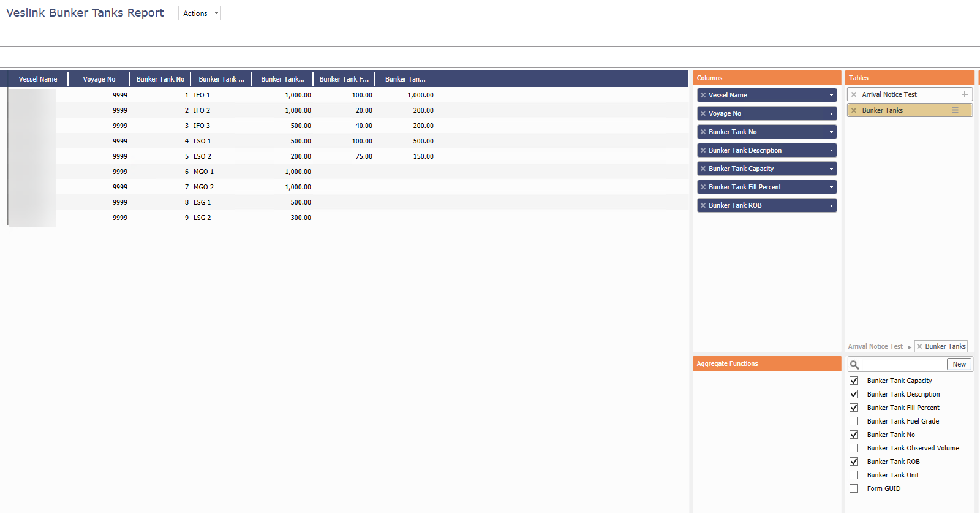Viewport: 980px width, 513px height.
Task: Remove Arrival Notice Test table with X icon
Action: pos(854,94)
